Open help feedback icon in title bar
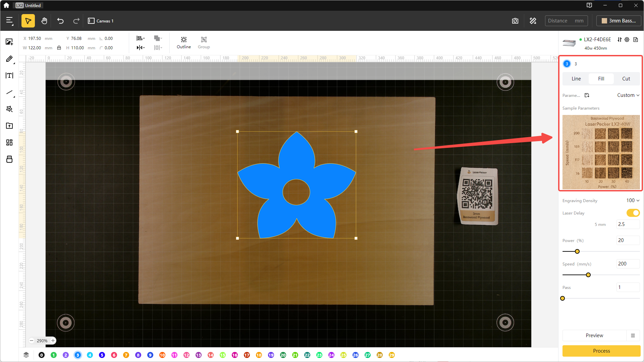Image resolution: width=644 pixels, height=362 pixels. (x=589, y=5)
